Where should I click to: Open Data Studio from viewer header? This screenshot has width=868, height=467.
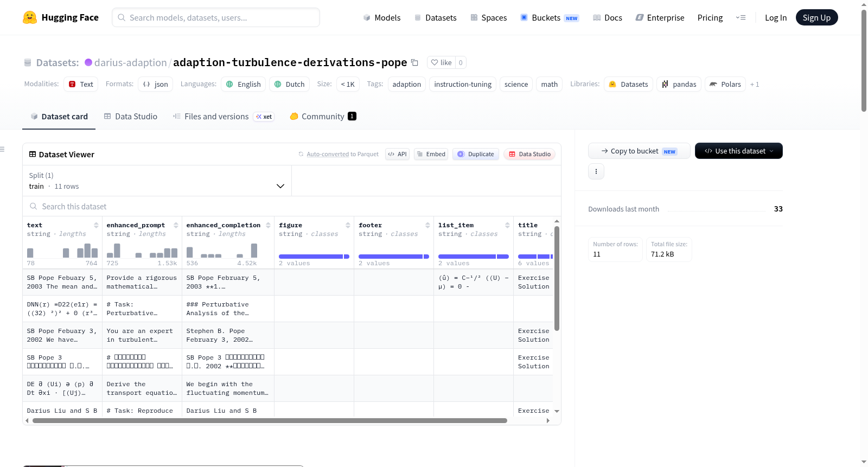point(529,154)
